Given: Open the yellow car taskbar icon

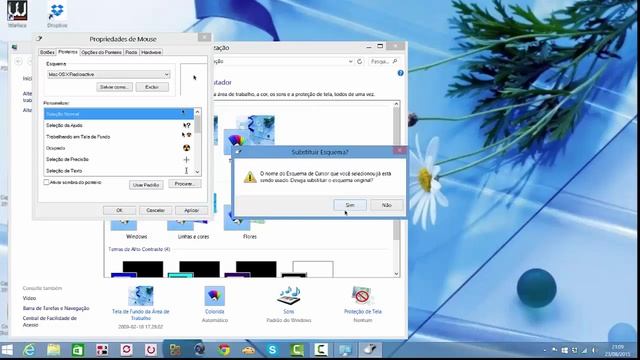Looking at the screenshot, I should tap(248, 350).
